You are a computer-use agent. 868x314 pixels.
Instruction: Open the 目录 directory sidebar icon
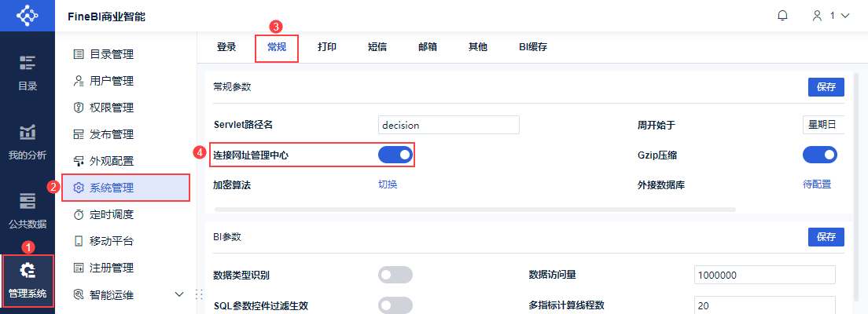28,72
